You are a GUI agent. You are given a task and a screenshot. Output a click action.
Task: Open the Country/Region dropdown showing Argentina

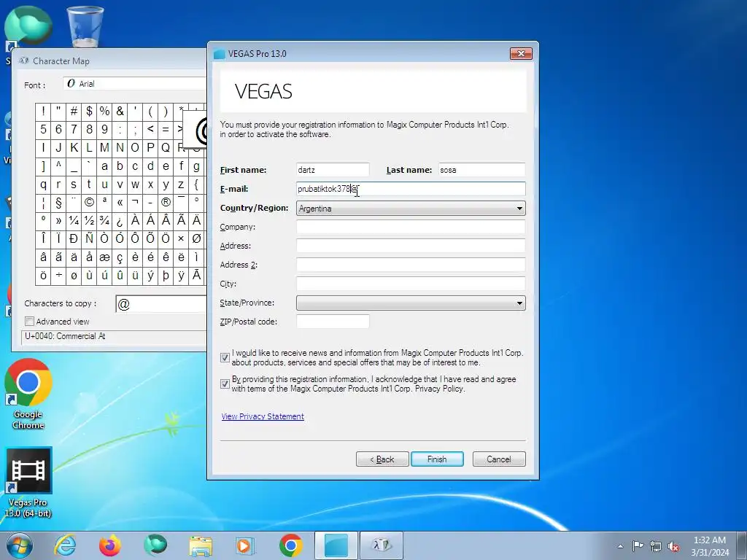(411, 208)
